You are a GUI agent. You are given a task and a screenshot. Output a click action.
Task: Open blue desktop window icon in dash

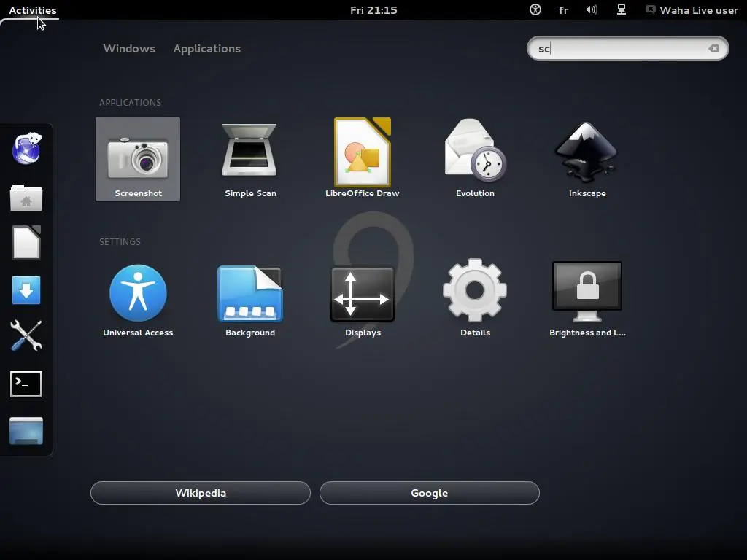click(26, 430)
